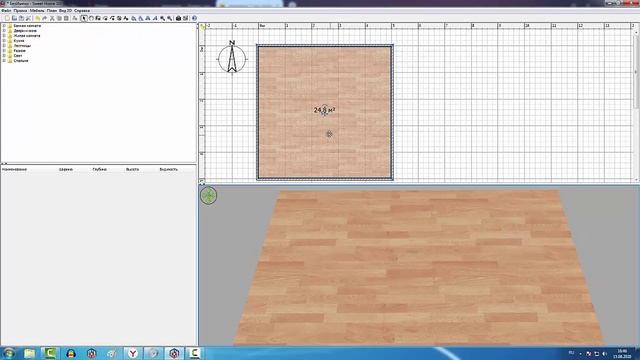The image size is (640, 360).
Task: Select the Кухня folder label
Action: 19,41
